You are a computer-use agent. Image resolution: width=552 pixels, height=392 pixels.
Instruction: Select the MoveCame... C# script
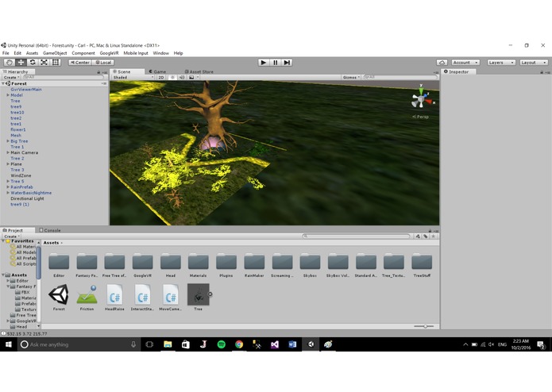pos(171,298)
